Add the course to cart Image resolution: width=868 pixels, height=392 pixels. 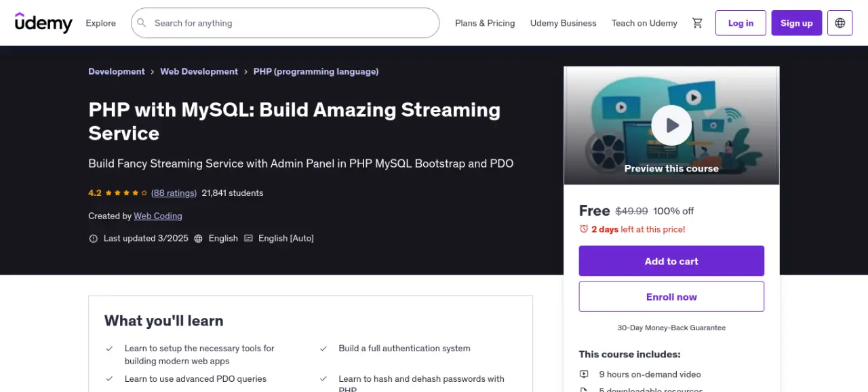[x=671, y=261]
